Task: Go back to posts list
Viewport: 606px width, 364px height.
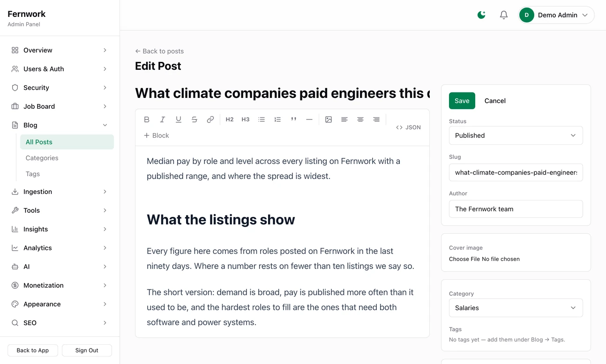Action: tap(159, 51)
